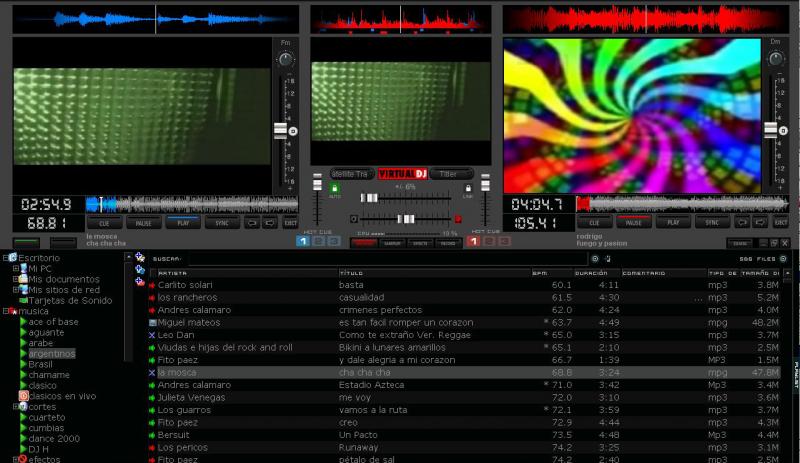Toggle the green AUTO lock icon
This screenshot has height=463, width=800.
(334, 189)
